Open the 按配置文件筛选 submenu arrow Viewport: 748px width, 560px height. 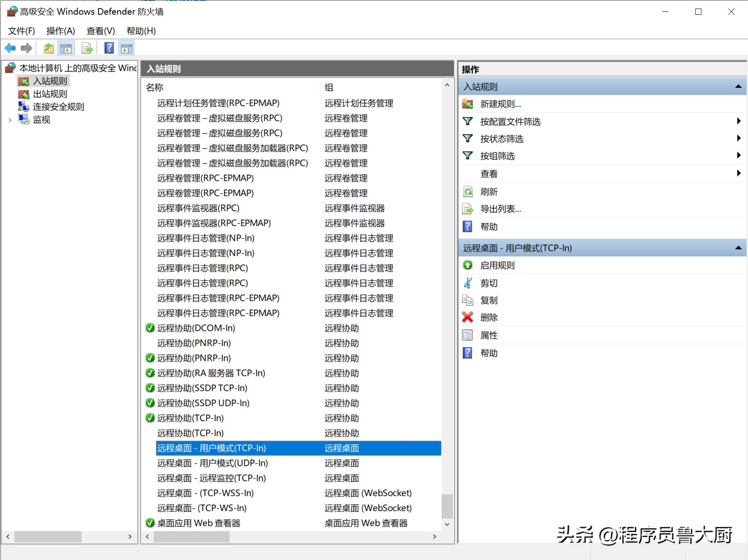[739, 121]
